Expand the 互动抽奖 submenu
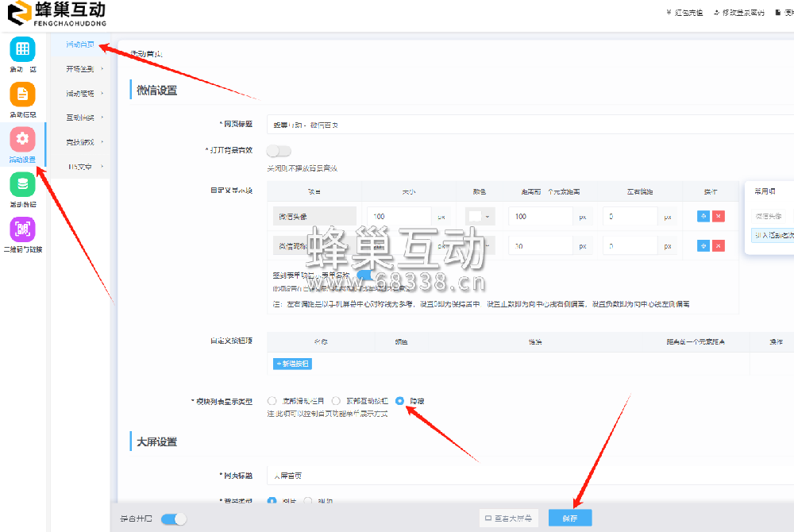Screen dimensions: 794x532 click(79, 118)
